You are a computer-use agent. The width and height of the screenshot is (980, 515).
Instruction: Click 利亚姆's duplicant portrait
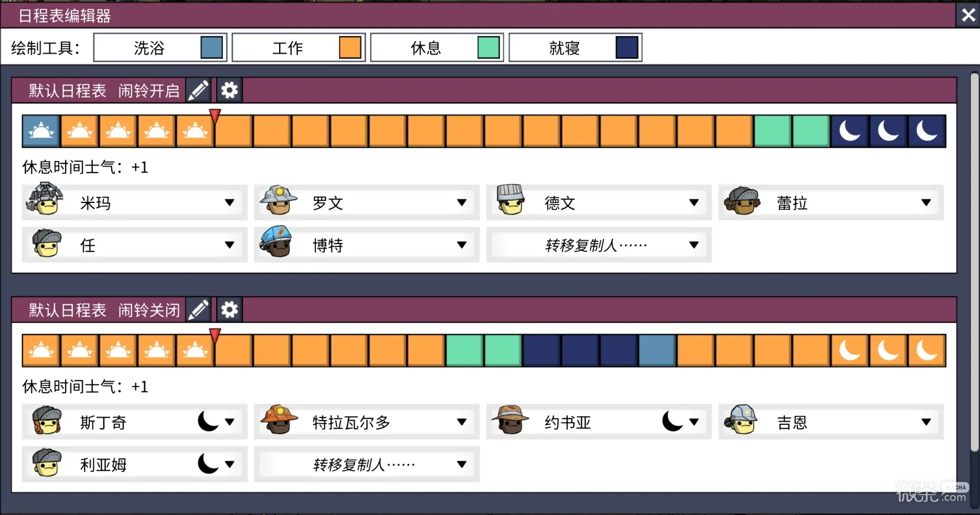pos(47,463)
